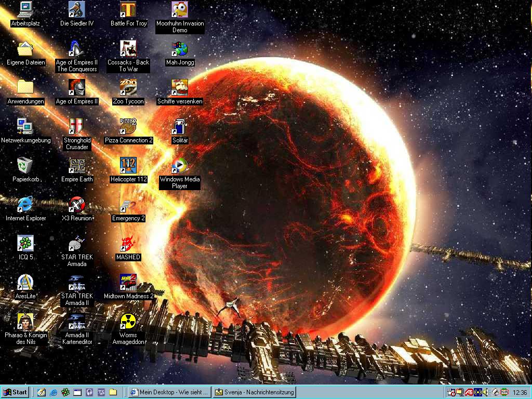Click the Midtown Madness 2 icon
532x399 pixels.
pyautogui.click(x=128, y=283)
